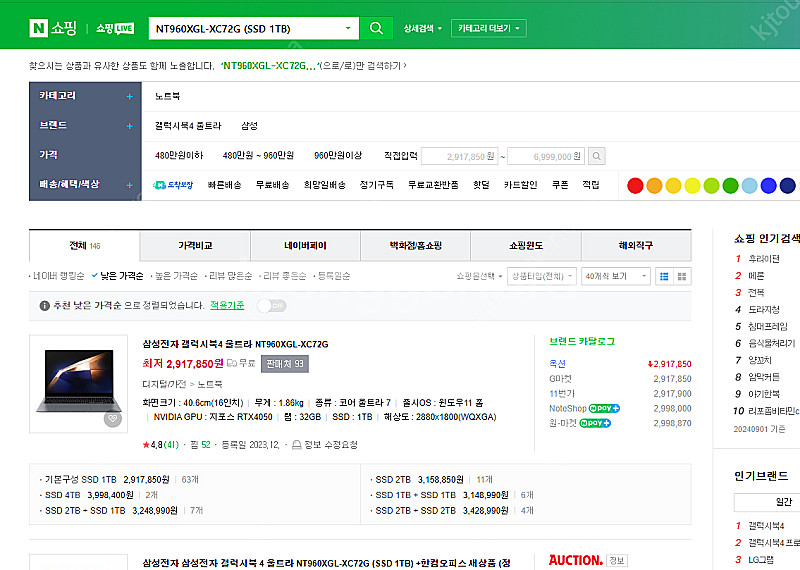Select the 카드할인 filter
The width and height of the screenshot is (800, 570).
520,185
